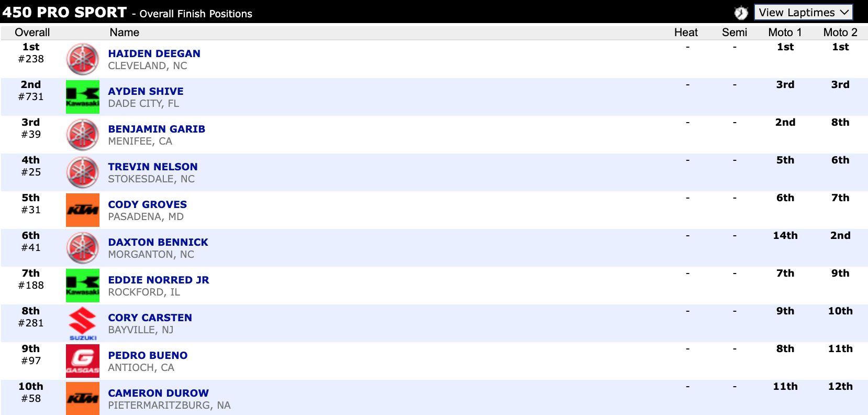Open Benjamin Garib rider profile
Screen dimensions: 868x415
156,129
